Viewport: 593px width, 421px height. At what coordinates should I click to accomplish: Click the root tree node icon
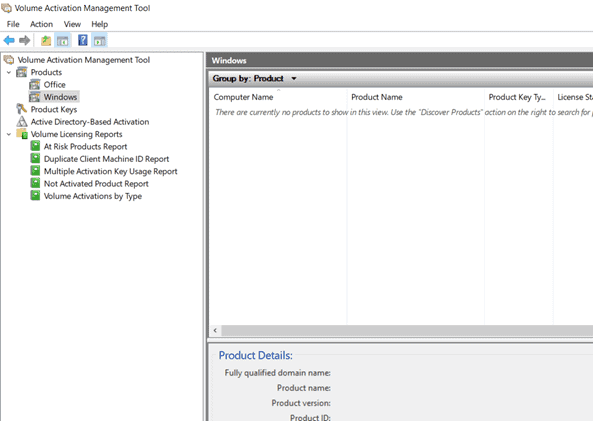point(8,60)
